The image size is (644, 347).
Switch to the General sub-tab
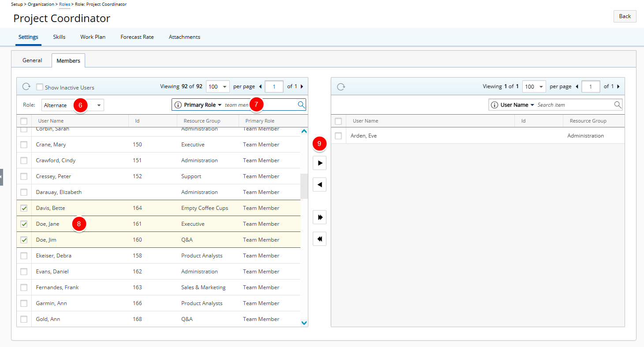pos(32,60)
